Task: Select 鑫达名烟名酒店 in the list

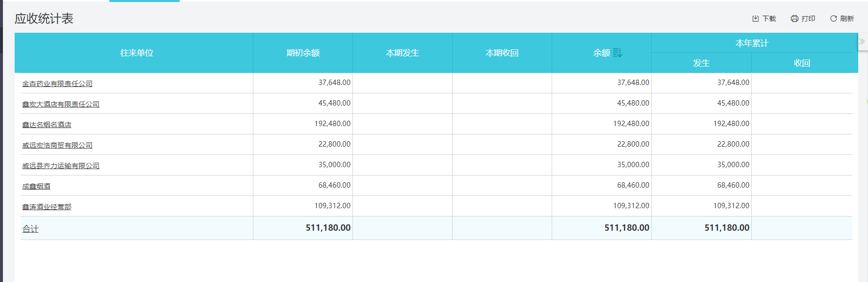Action: 46,125
